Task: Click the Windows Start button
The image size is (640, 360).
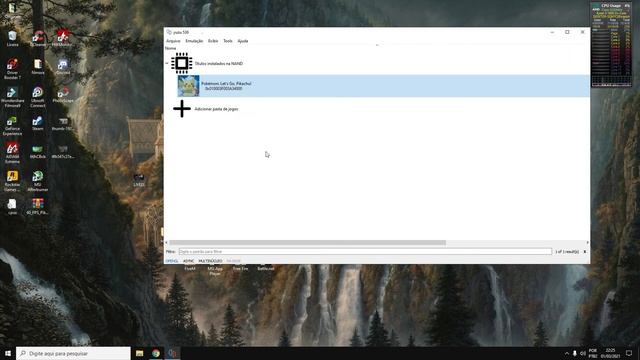Action: 8,353
